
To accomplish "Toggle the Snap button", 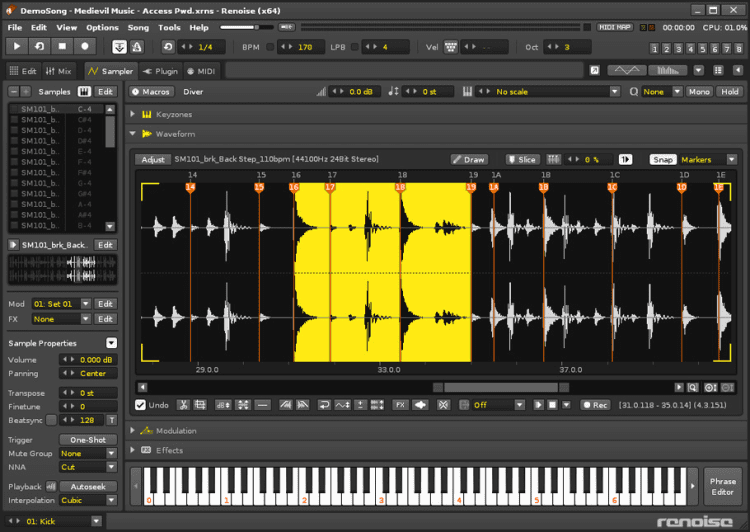I will [663, 159].
